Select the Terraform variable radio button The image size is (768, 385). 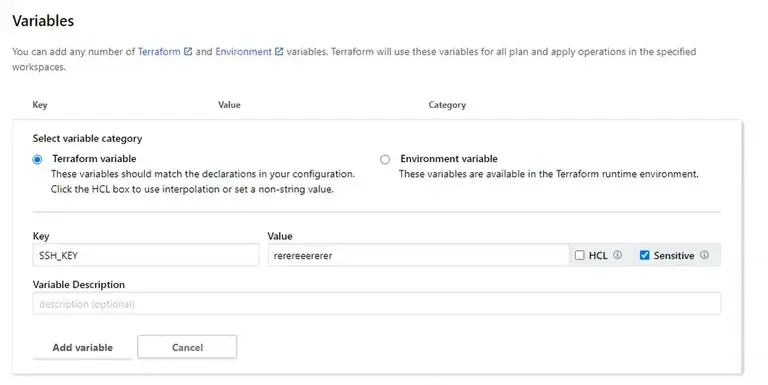pos(37,159)
